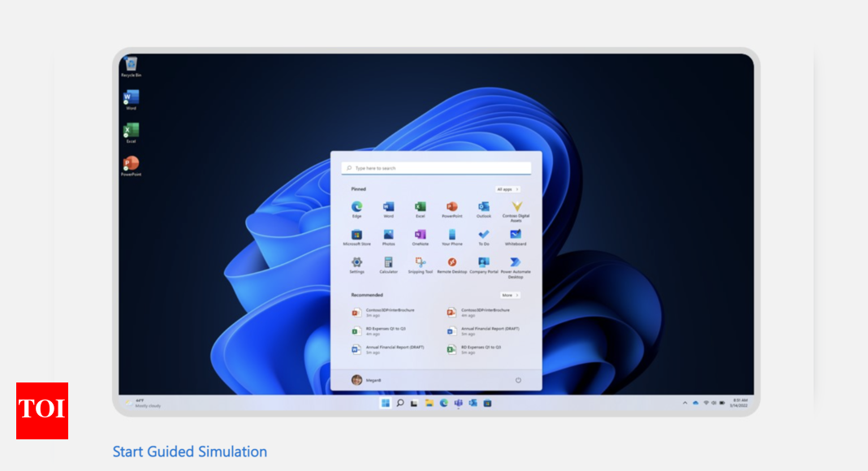Launch Power Automate Desktop

click(516, 267)
